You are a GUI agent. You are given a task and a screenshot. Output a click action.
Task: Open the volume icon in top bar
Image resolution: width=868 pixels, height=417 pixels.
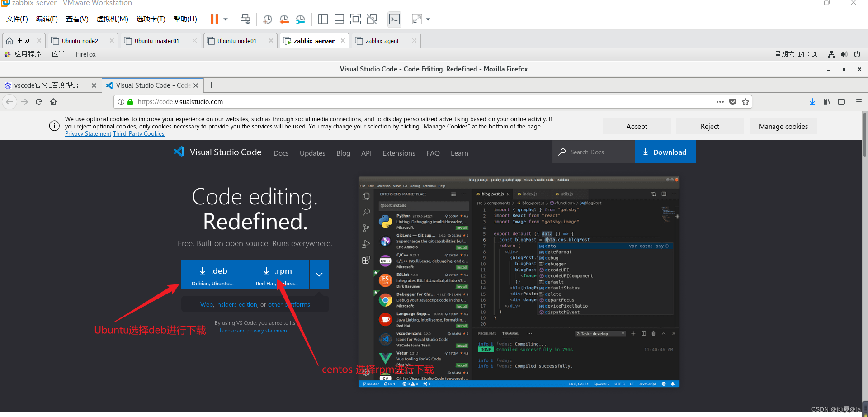coord(844,54)
